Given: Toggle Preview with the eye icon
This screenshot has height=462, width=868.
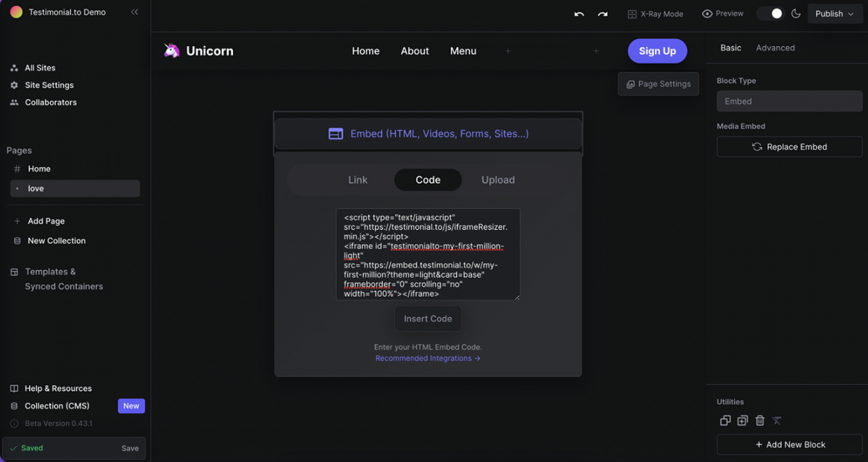Looking at the screenshot, I should tap(723, 13).
